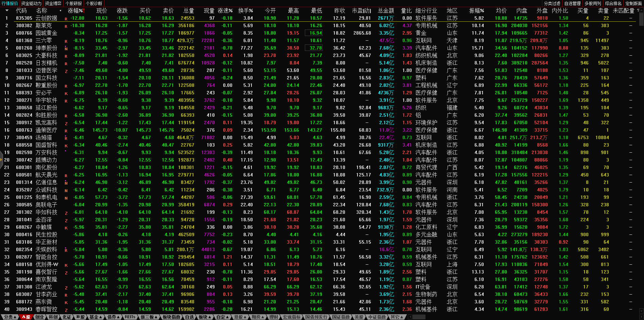This screenshot has height=320, width=644.
Task: Click the R margin-trading marker on 斯莱克
Action: 66,26
